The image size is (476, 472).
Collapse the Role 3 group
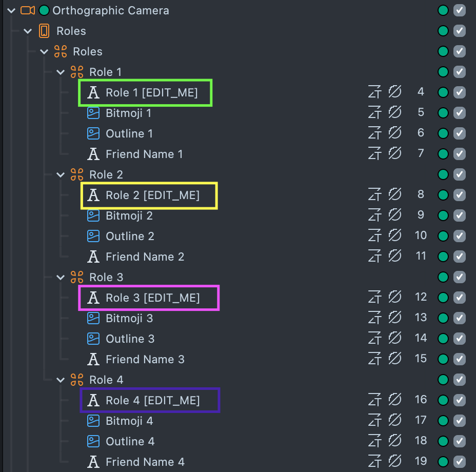pyautogui.click(x=61, y=277)
